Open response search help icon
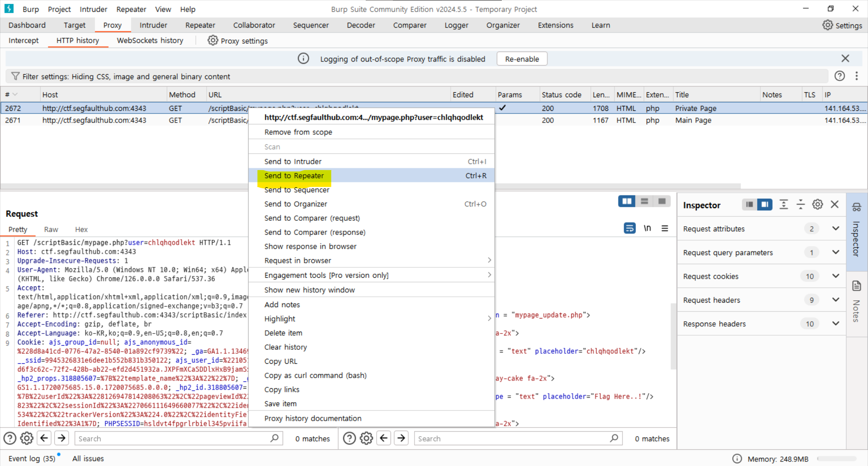This screenshot has height=466, width=868. 349,438
